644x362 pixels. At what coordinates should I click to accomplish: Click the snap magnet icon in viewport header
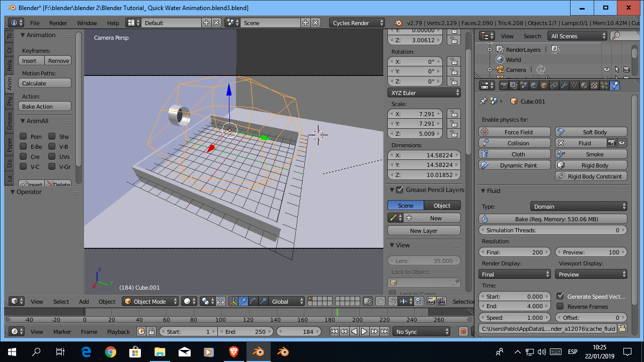click(392, 301)
